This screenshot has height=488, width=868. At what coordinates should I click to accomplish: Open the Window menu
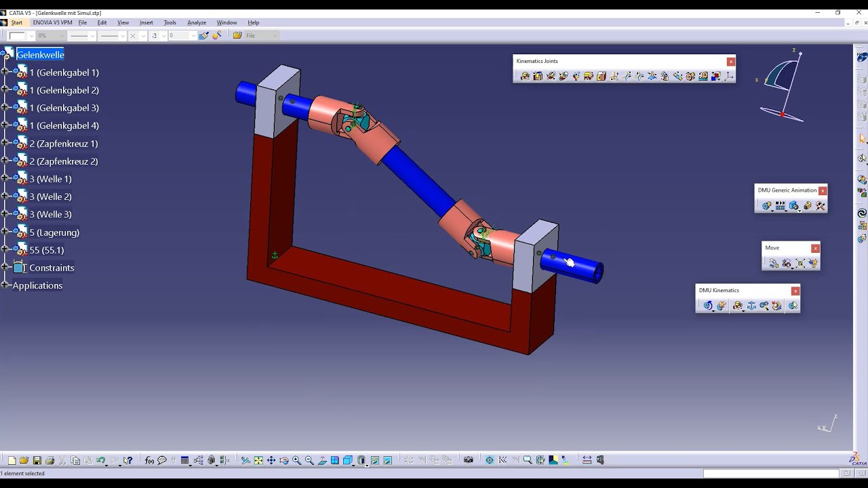[x=226, y=22]
